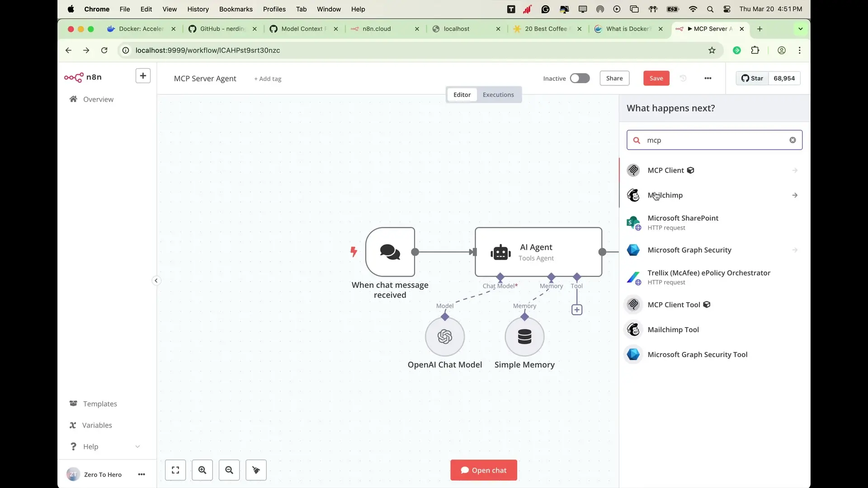The width and height of the screenshot is (868, 488).
Task: Click the Help question mark icon
Action: (x=73, y=446)
